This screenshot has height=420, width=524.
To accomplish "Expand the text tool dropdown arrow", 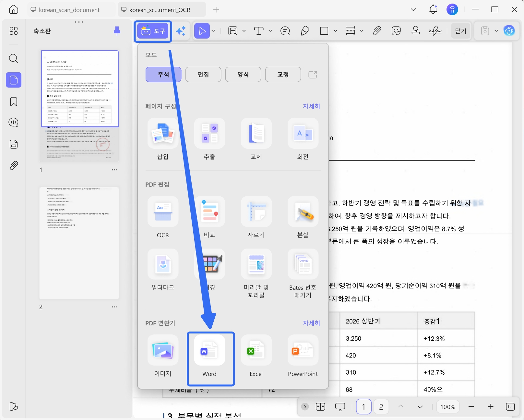I will [x=270, y=31].
